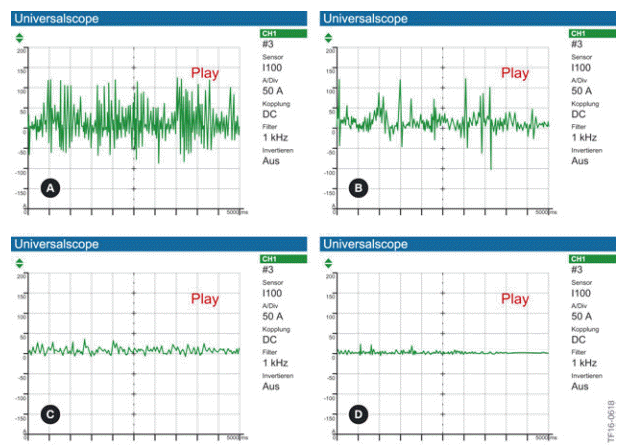The height and width of the screenshot is (447, 630).
Task: Click the green up/down arrows in scope C
Action: [x=19, y=263]
